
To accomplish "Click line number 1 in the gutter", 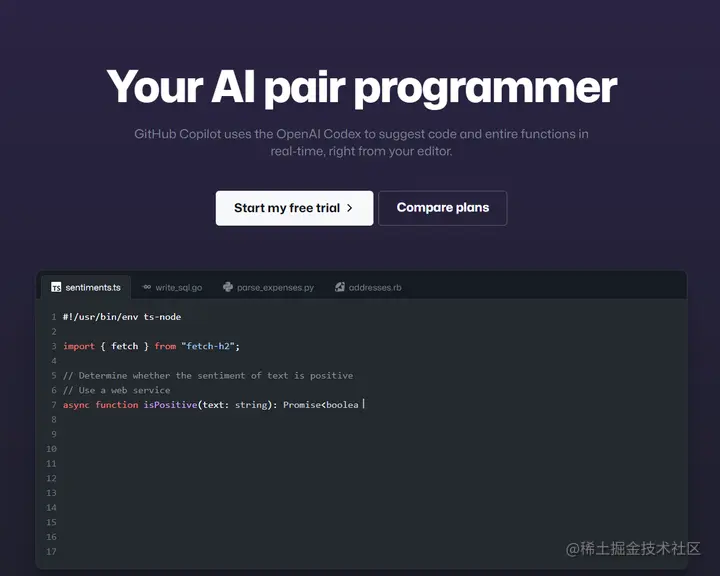I will click(x=54, y=317).
